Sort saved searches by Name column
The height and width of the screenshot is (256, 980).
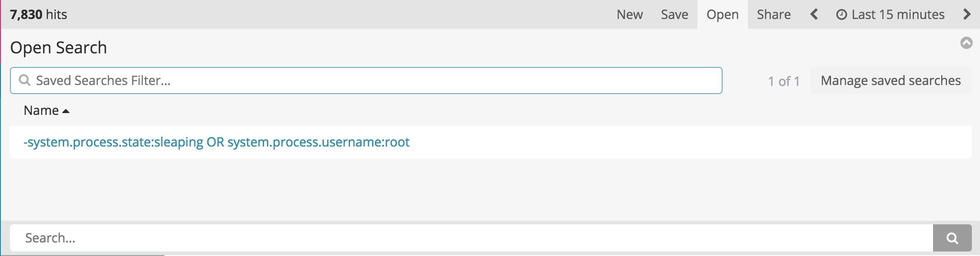(x=41, y=110)
